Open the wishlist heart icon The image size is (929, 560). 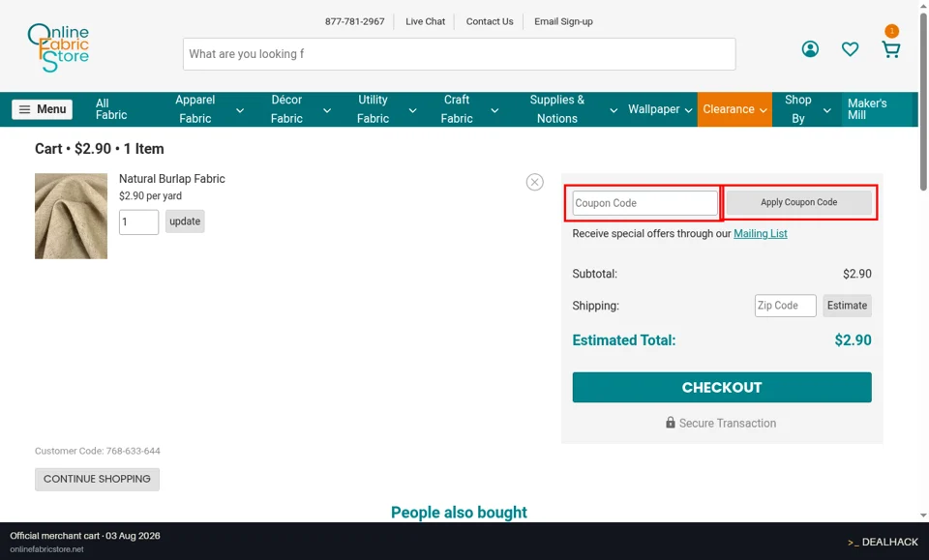[x=851, y=49]
